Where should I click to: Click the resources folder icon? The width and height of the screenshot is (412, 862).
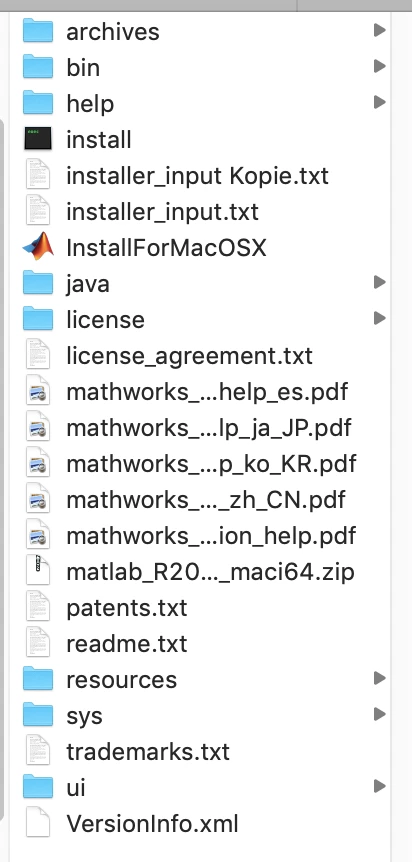click(38, 679)
